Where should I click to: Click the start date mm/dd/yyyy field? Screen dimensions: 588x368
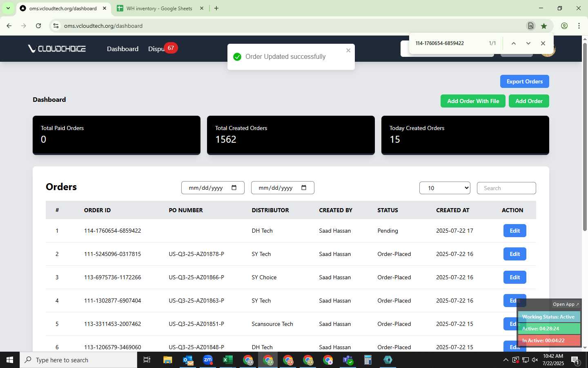(x=213, y=188)
